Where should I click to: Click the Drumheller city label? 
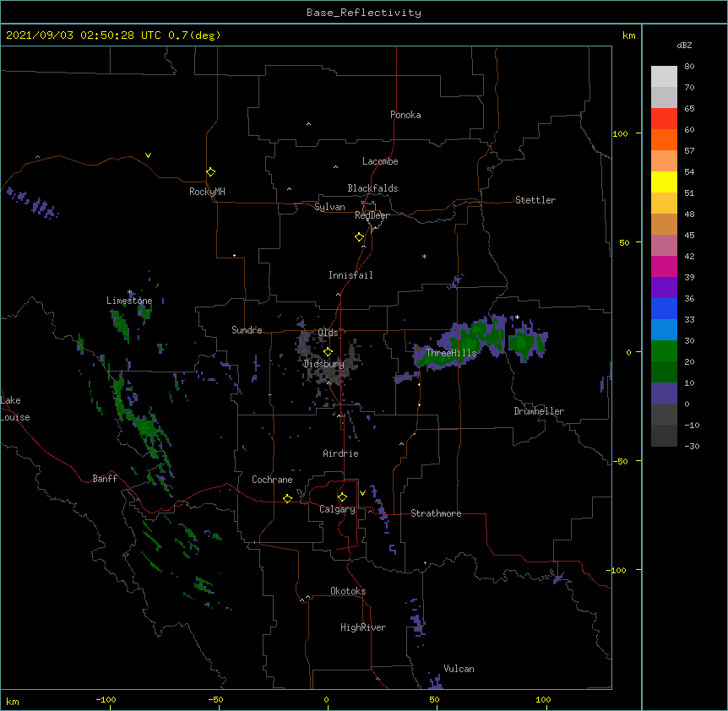[539, 411]
